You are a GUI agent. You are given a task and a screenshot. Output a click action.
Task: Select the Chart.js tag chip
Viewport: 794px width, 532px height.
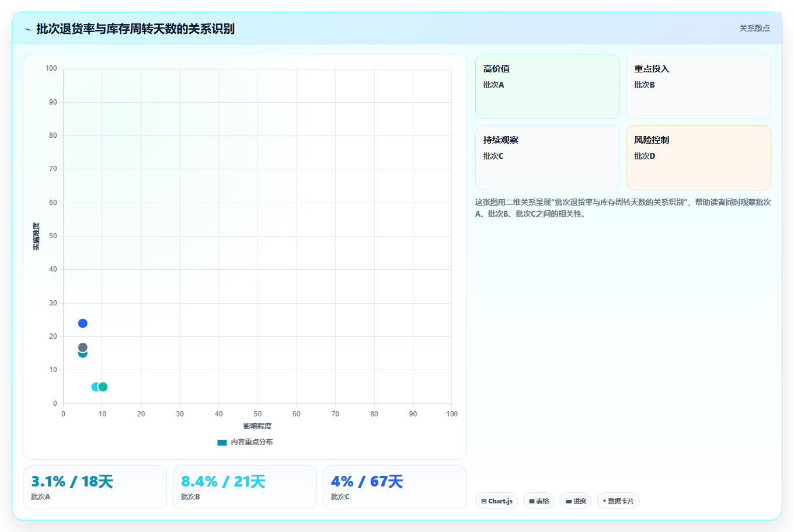click(497, 501)
